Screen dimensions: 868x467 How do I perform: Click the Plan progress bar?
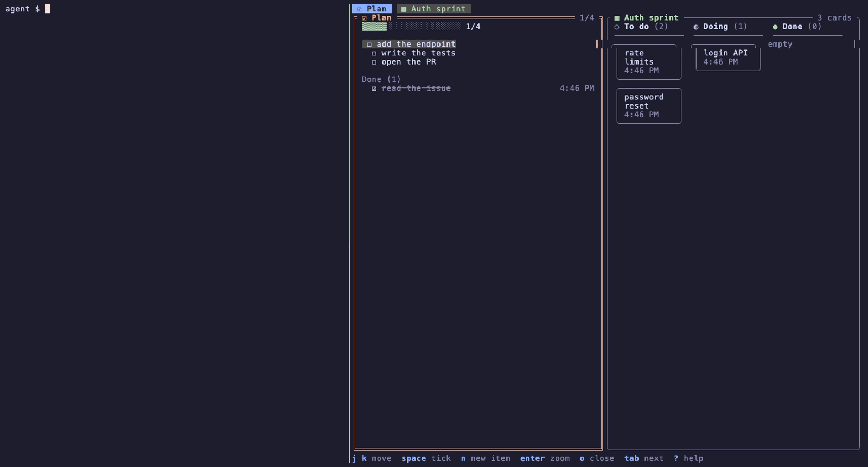click(x=411, y=27)
